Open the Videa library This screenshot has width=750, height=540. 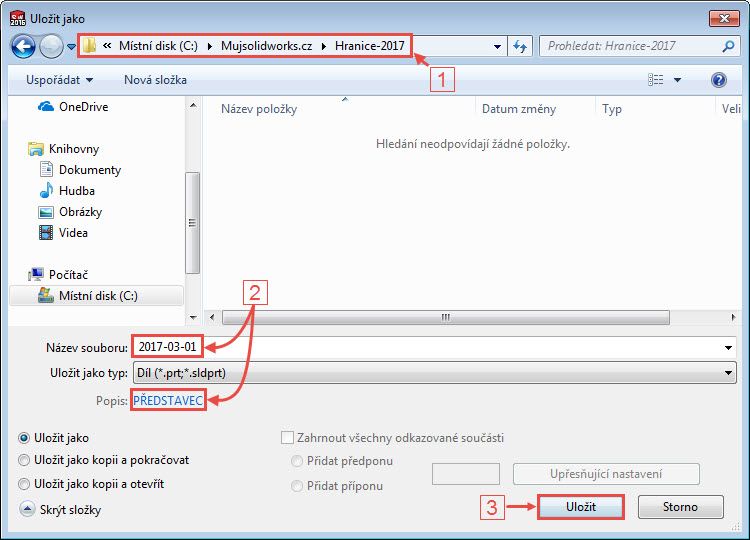(x=73, y=233)
